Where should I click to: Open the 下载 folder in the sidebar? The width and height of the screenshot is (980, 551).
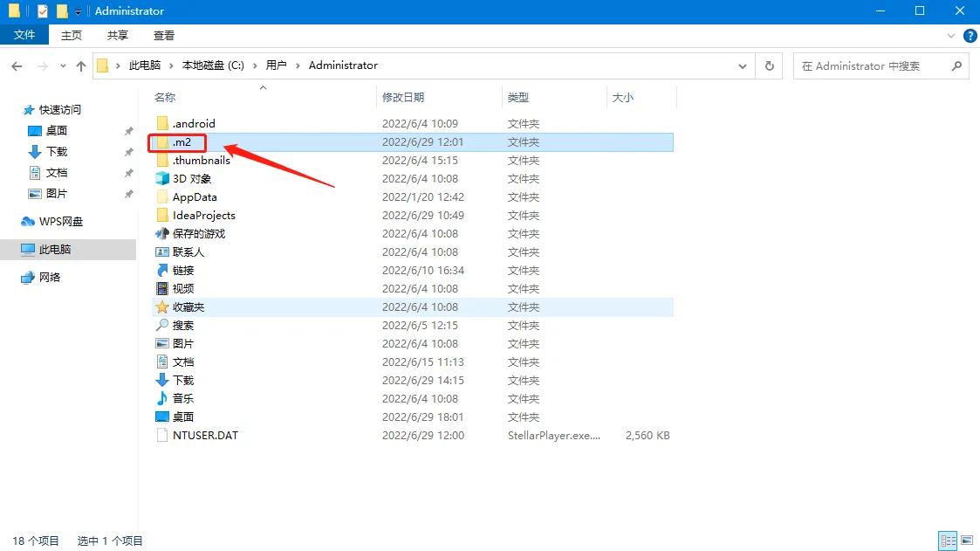[x=53, y=151]
